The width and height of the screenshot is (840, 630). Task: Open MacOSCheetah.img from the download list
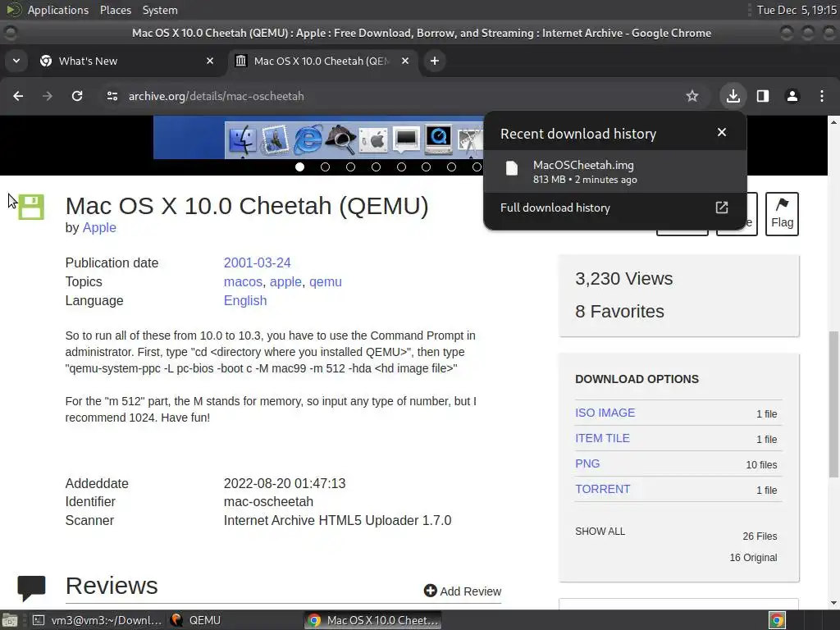pyautogui.click(x=614, y=171)
